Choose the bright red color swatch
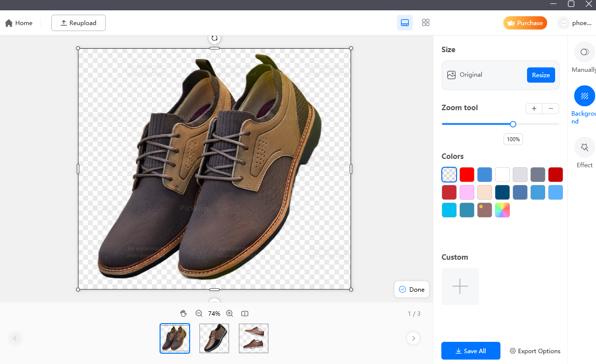The width and height of the screenshot is (596, 364). coord(467,175)
